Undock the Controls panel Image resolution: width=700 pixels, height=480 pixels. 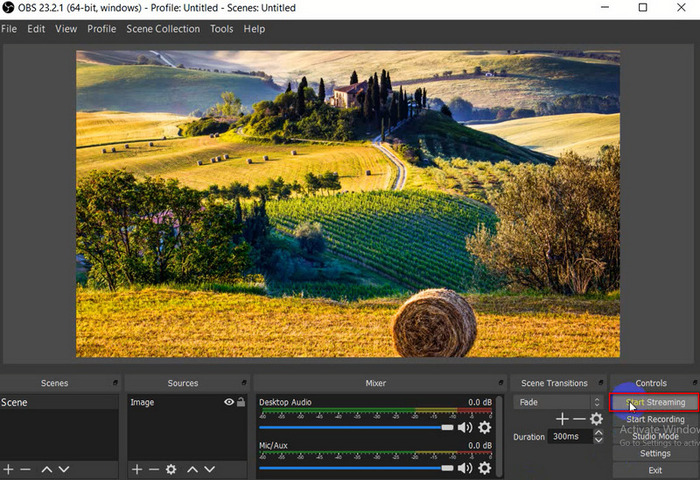(695, 383)
